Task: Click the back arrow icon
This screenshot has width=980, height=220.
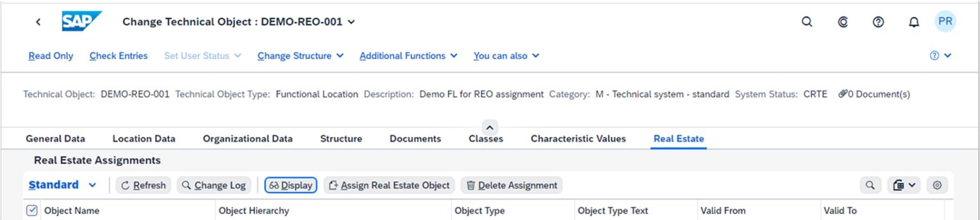Action: click(38, 22)
